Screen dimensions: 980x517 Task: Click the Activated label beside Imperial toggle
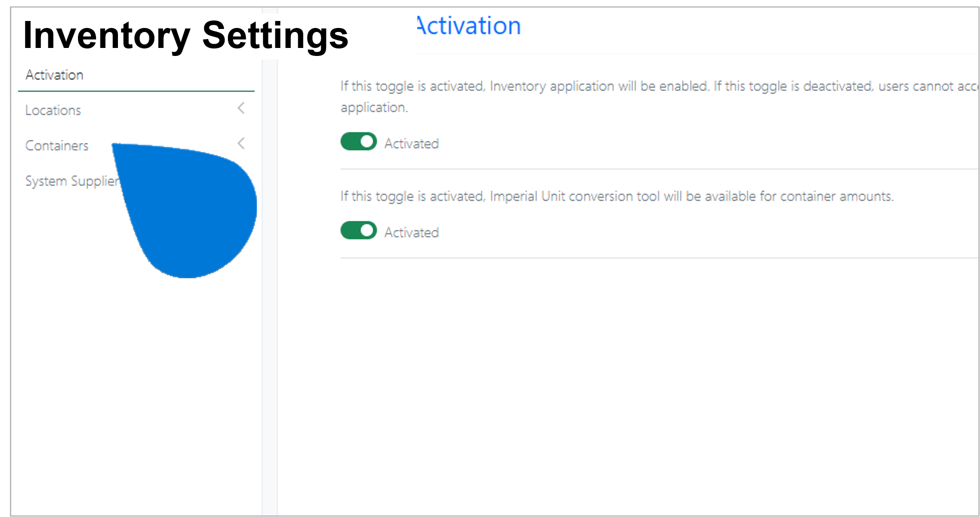[411, 233]
